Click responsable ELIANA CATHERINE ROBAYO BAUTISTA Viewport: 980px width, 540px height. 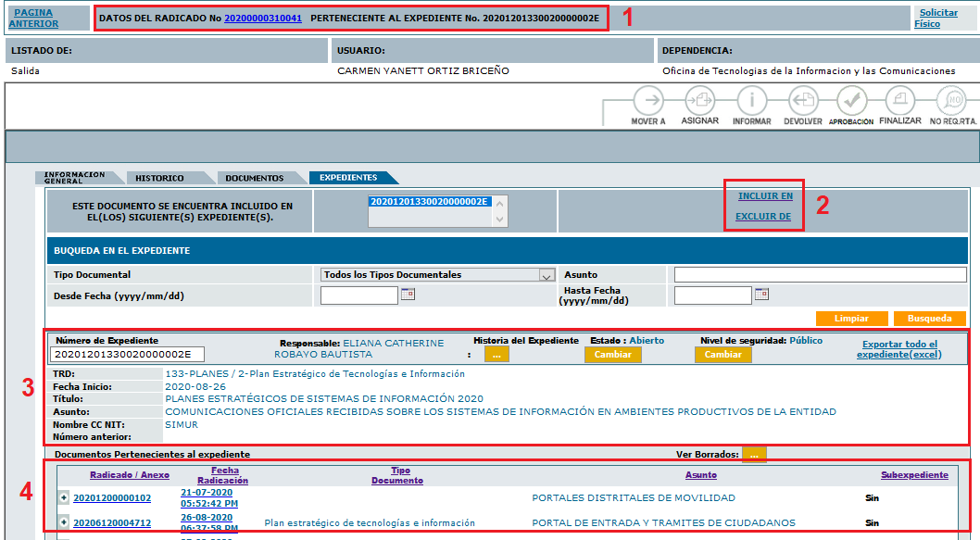pyautogui.click(x=358, y=349)
